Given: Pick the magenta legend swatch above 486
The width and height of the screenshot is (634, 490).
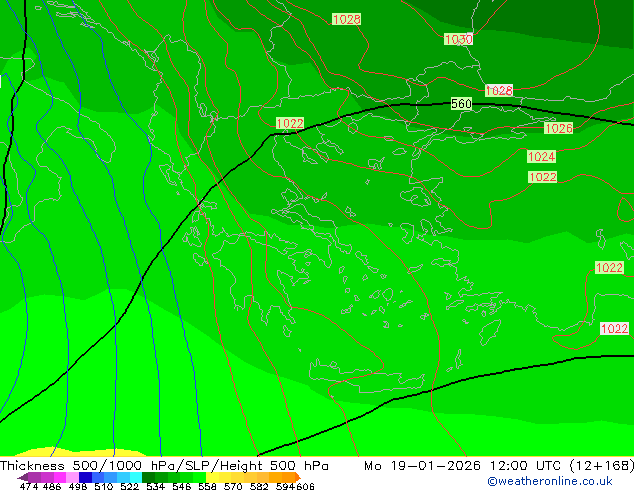Looking at the screenshot, I should [60, 477].
